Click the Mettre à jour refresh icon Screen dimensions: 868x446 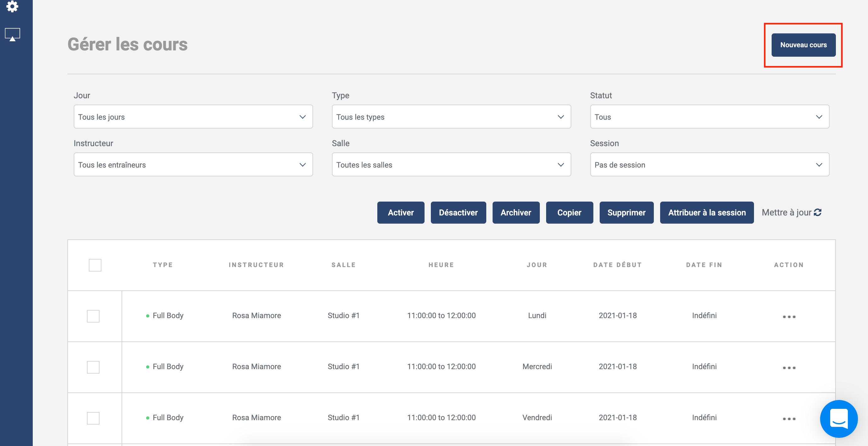pyautogui.click(x=818, y=213)
